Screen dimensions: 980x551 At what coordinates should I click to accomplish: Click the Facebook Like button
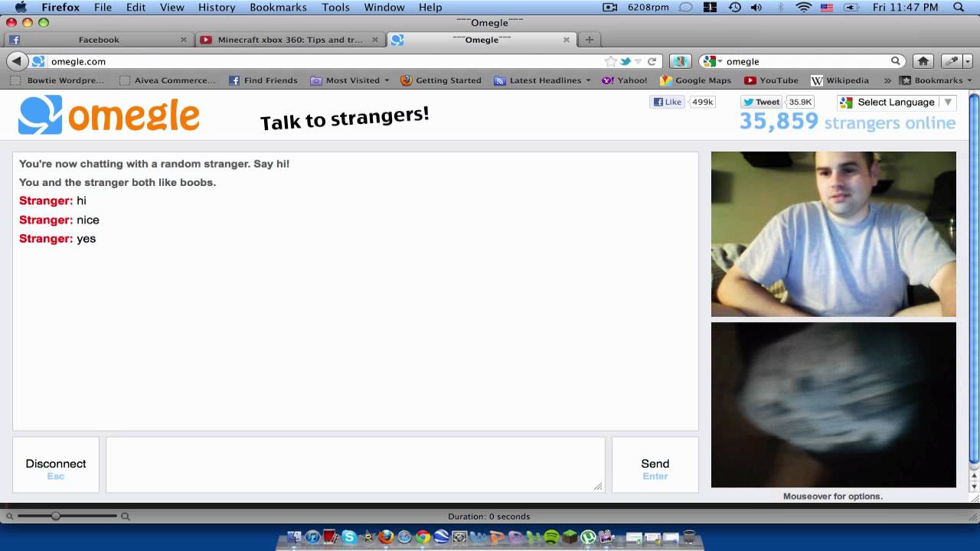point(667,102)
